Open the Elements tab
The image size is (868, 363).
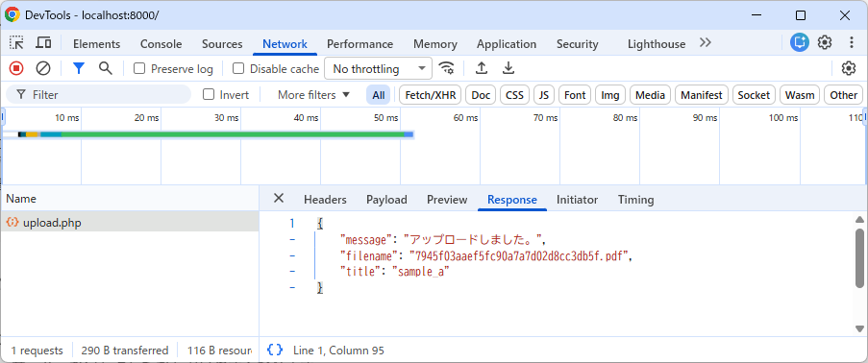[x=96, y=44]
